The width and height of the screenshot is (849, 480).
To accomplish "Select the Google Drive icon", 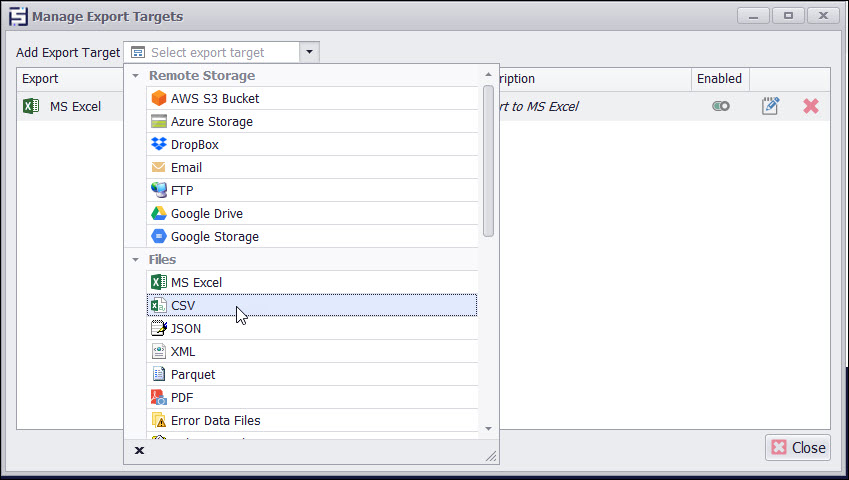I will pos(158,213).
